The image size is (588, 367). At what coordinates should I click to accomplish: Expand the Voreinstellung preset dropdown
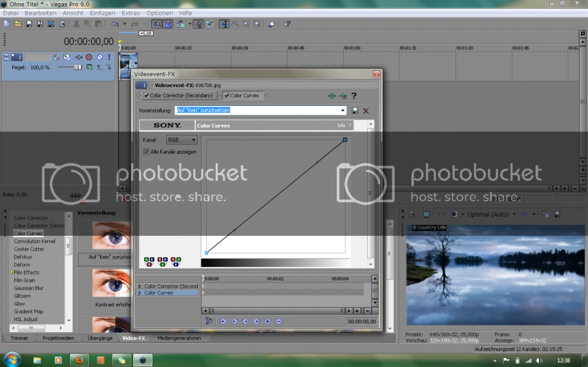coord(343,110)
